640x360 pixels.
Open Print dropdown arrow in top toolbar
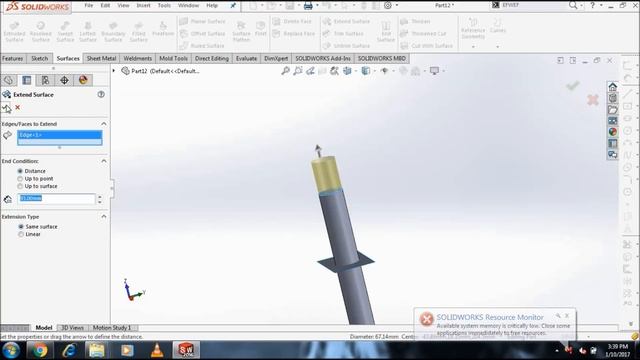point(317,6)
